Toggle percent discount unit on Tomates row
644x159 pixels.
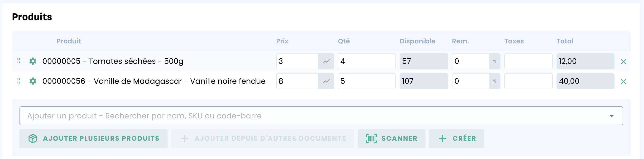495,61
